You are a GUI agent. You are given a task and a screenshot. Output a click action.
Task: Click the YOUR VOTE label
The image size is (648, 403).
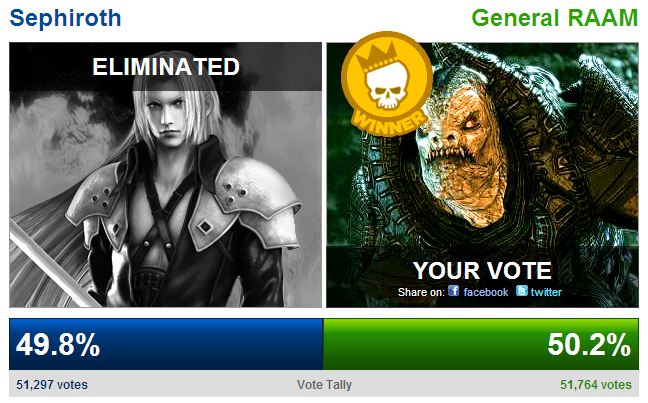click(x=482, y=271)
